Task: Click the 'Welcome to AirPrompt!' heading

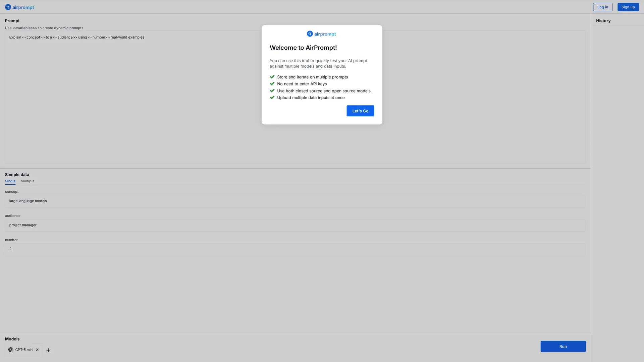Action: point(303,48)
